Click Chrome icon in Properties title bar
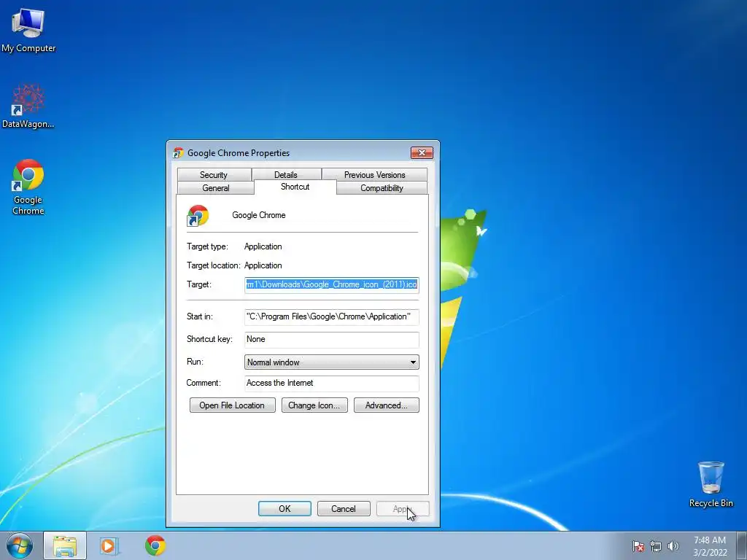Screen dimensions: 747x560 (x=178, y=153)
